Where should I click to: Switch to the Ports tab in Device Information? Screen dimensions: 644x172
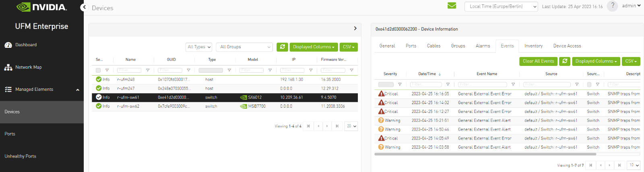(411, 46)
